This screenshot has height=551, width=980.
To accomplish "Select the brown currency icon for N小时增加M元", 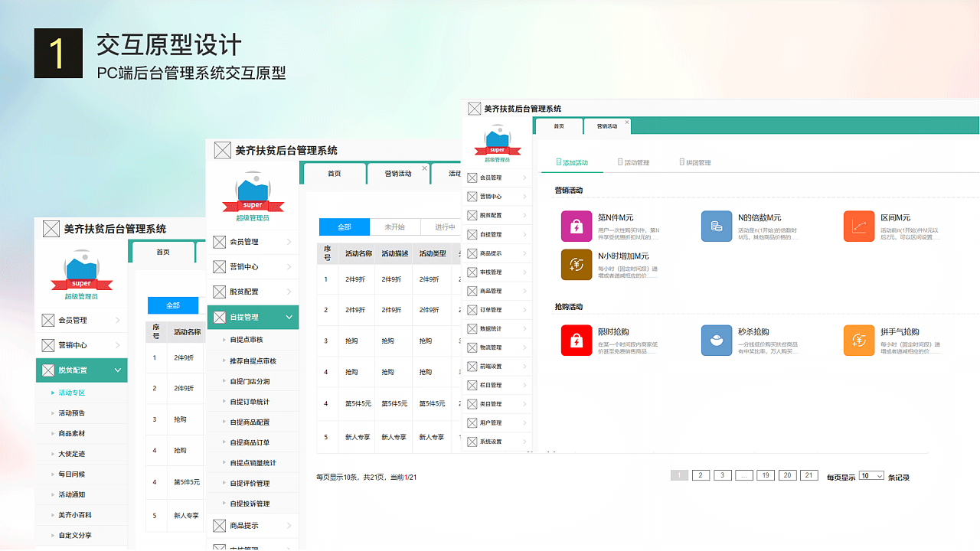I will click(577, 263).
